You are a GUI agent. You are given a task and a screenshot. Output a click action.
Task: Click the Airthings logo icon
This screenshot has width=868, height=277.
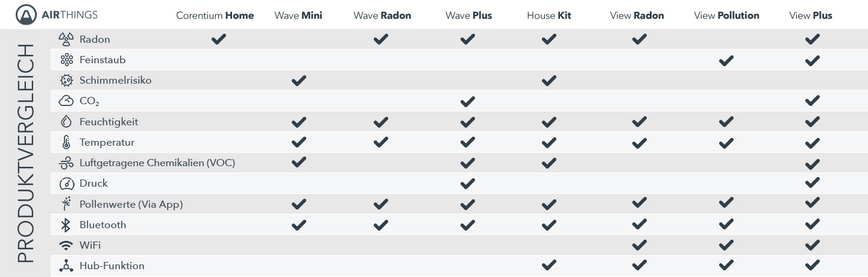point(27,14)
